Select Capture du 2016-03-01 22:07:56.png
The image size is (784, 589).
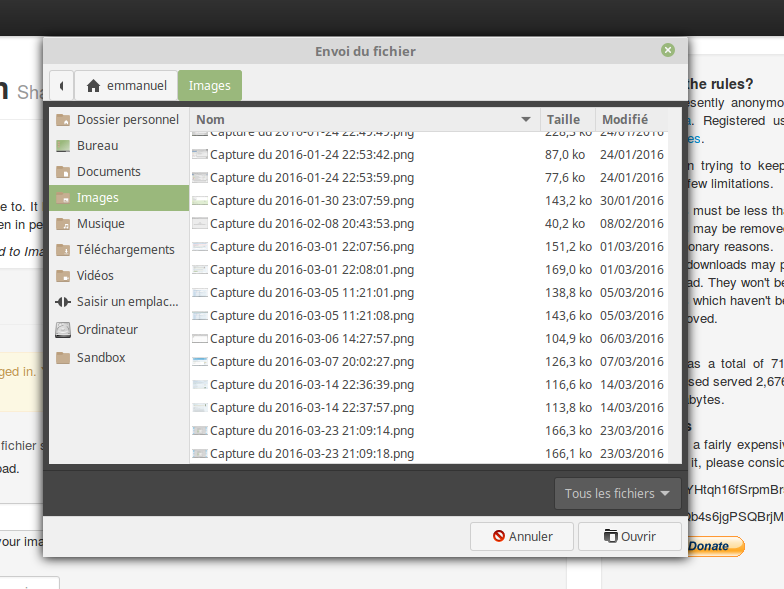428,246
